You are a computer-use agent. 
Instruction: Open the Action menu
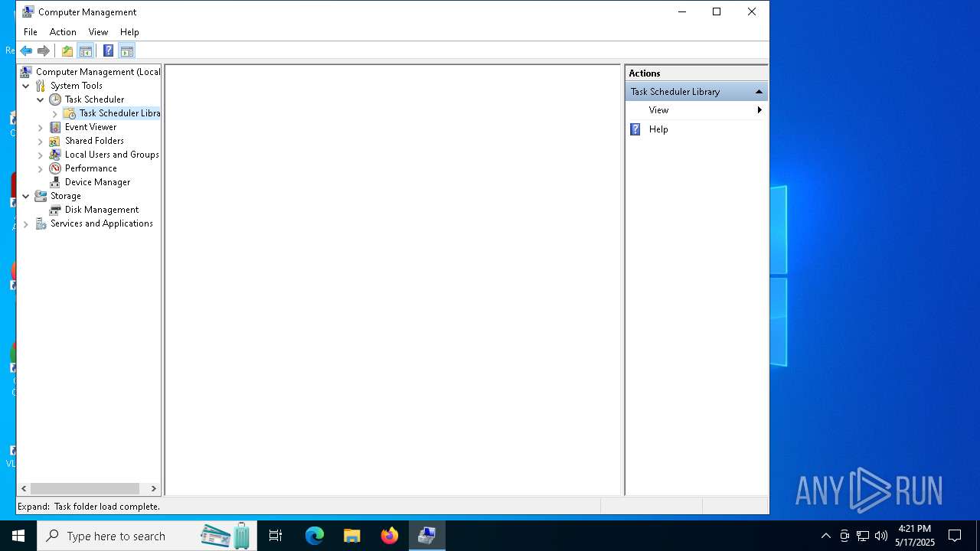63,32
